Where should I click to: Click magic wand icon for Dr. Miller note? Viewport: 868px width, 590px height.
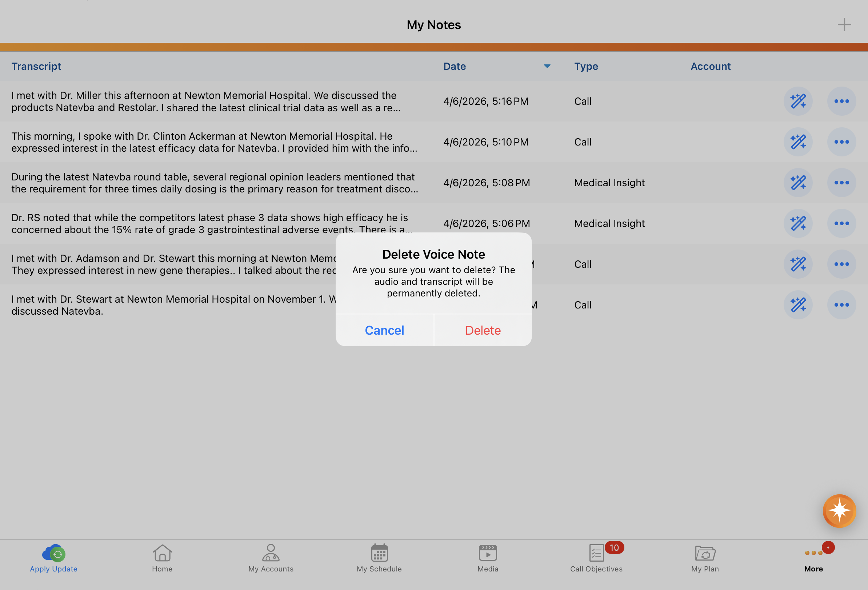click(x=798, y=101)
